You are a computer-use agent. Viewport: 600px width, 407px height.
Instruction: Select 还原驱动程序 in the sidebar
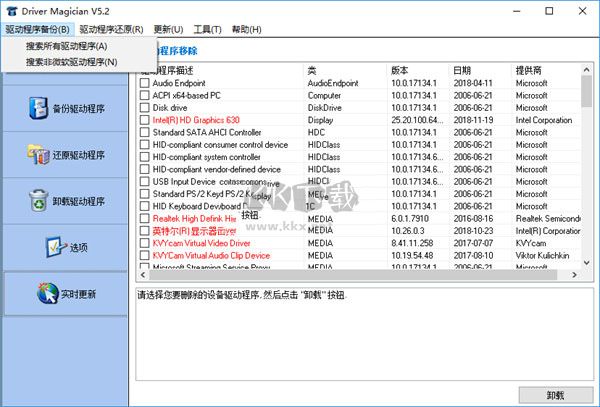pyautogui.click(x=65, y=155)
